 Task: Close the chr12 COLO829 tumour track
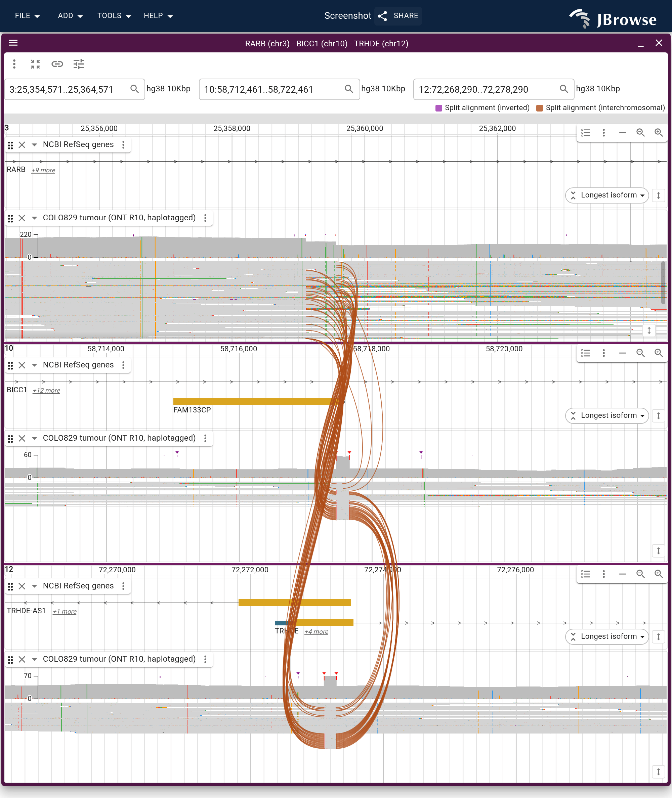coord(22,660)
